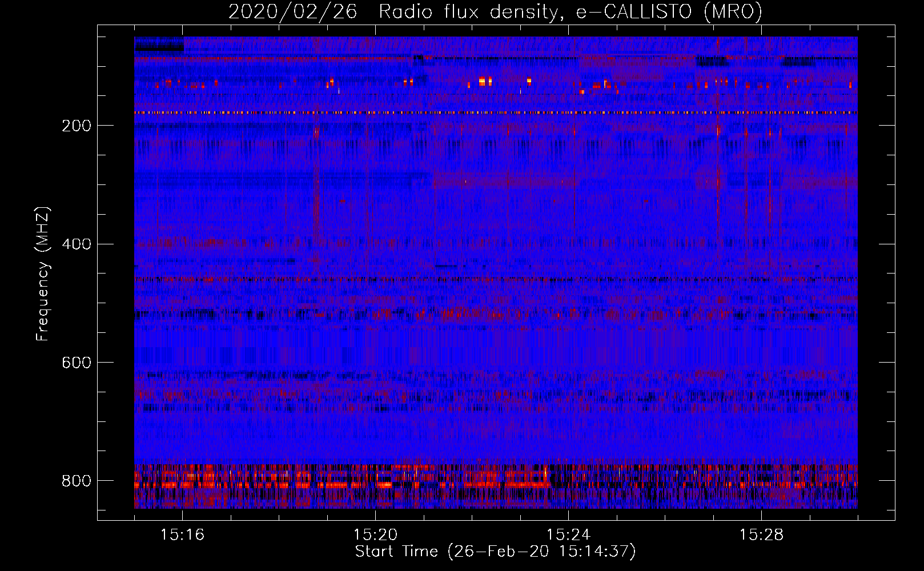Click the 600 frequency tick label
924x571 pixels.
[x=77, y=363]
